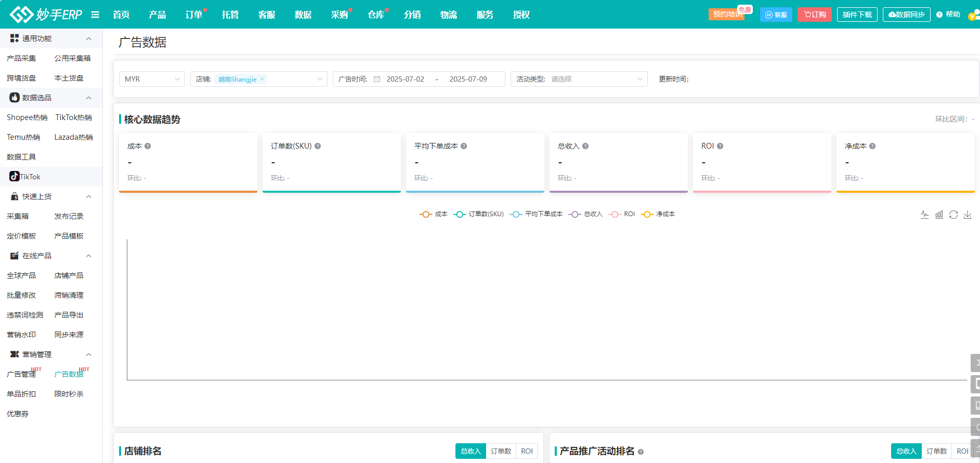This screenshot has height=463, width=980.
Task: Toggle the ROI legend series
Action: pyautogui.click(x=622, y=214)
